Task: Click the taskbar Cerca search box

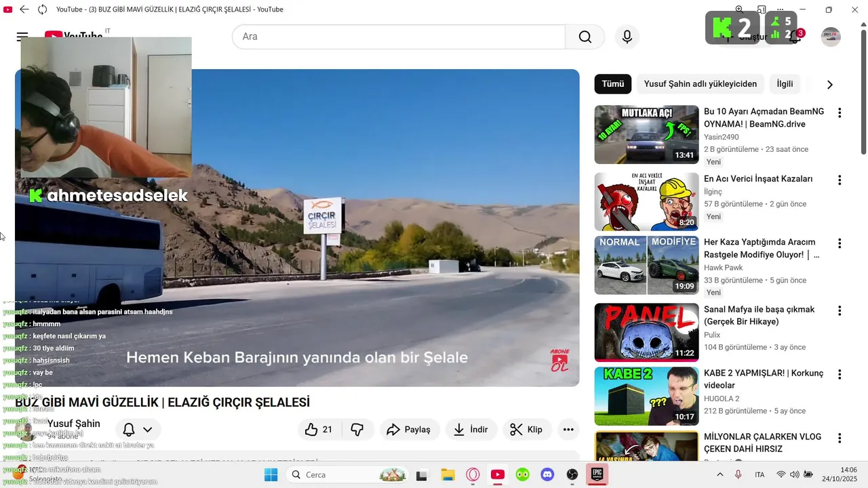Action: pyautogui.click(x=346, y=474)
